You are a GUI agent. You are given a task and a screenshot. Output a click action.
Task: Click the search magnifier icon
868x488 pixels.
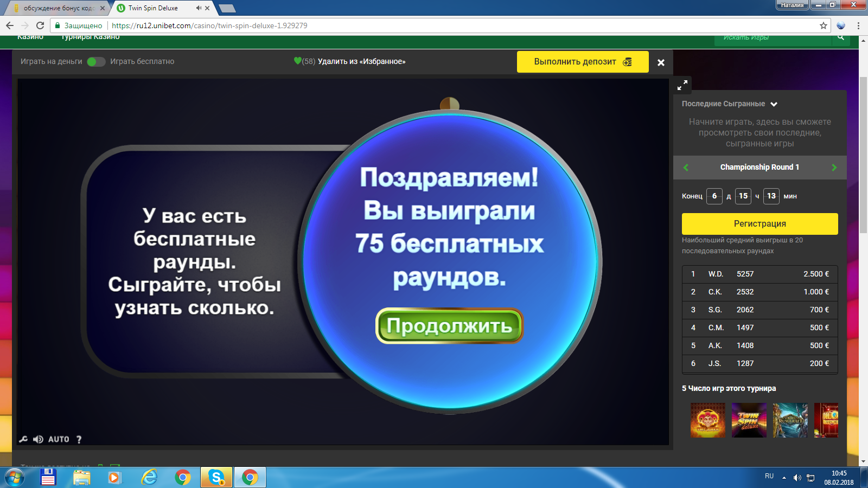(x=841, y=38)
